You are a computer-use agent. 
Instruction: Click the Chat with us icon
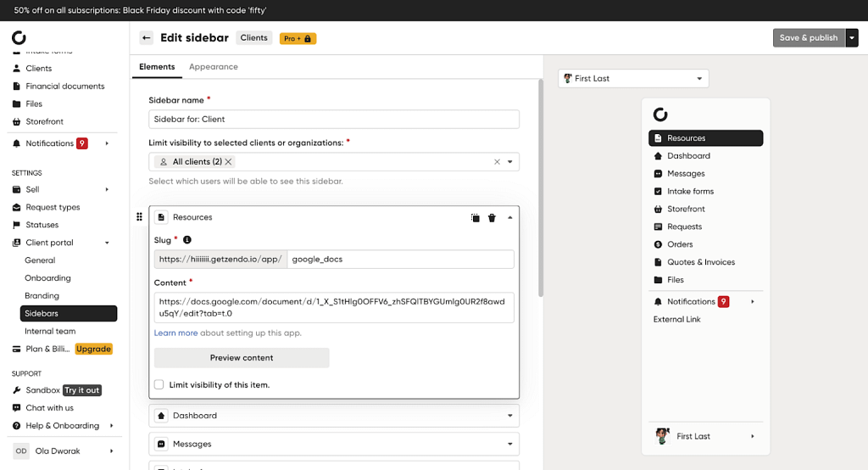pos(17,408)
